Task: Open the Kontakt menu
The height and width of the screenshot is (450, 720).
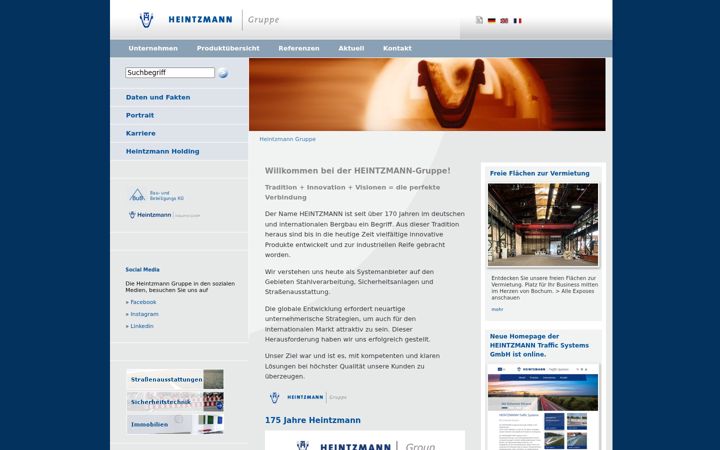Action: (397, 48)
